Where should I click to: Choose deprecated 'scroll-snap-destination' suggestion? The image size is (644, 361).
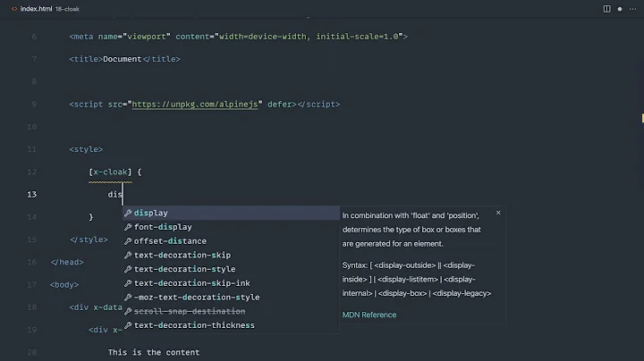pyautogui.click(x=232, y=311)
